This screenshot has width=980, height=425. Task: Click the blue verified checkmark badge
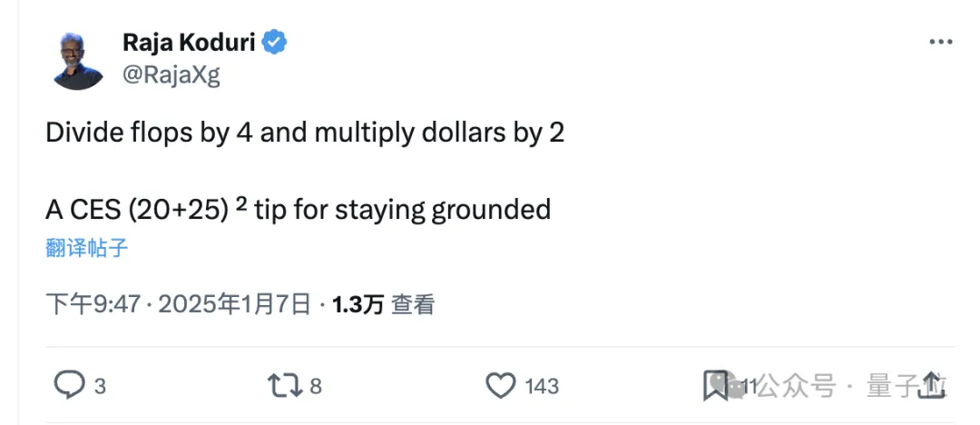point(276,42)
